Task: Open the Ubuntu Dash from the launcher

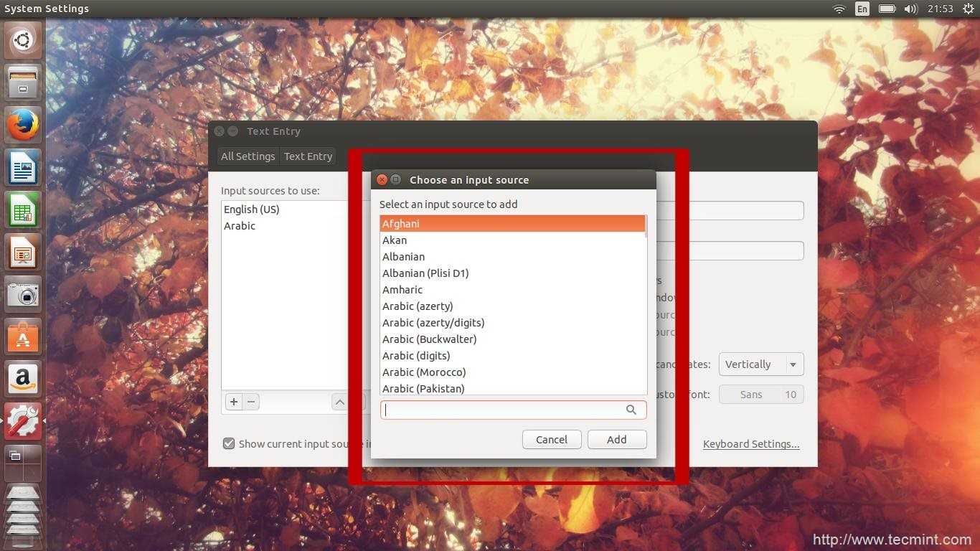Action: [x=23, y=40]
